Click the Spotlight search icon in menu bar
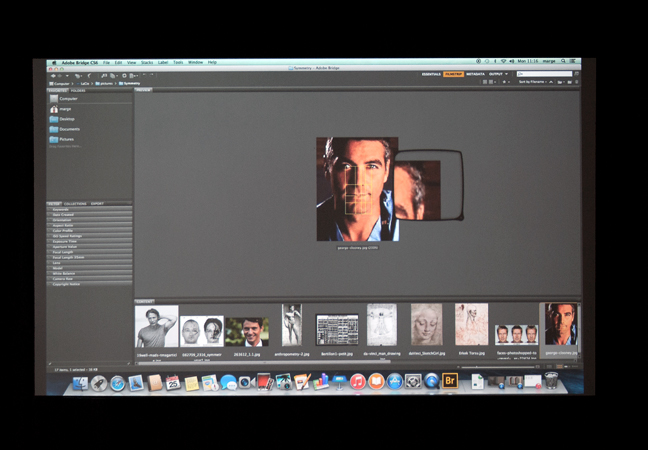 click(x=561, y=62)
